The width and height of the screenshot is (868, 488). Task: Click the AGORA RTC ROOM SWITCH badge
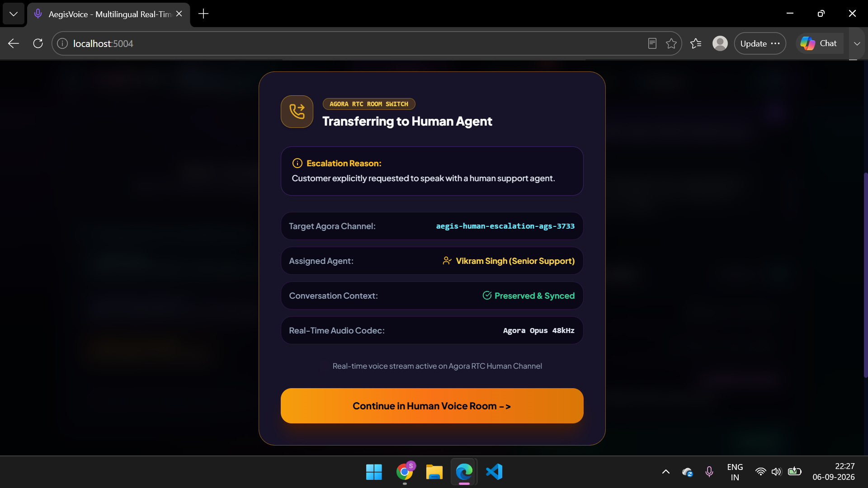tap(369, 104)
